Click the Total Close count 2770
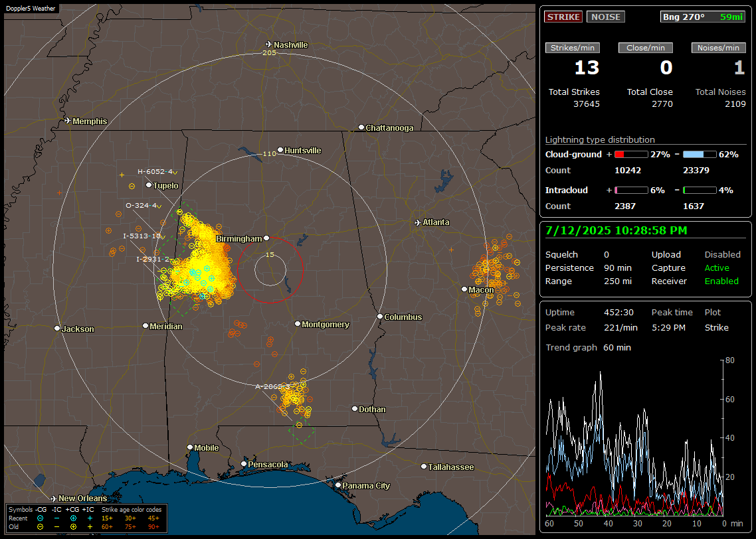 click(x=662, y=104)
